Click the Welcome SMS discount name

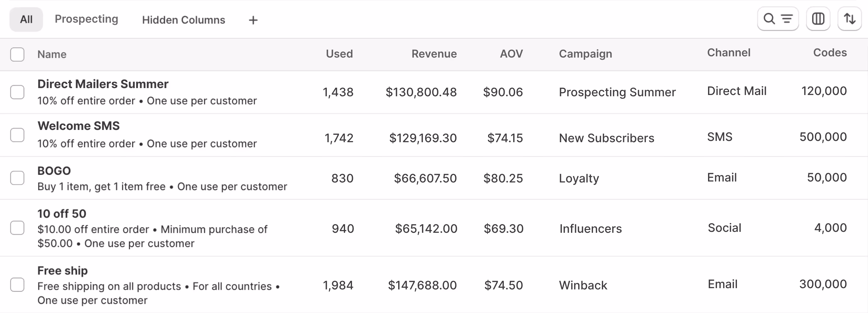pos(79,126)
